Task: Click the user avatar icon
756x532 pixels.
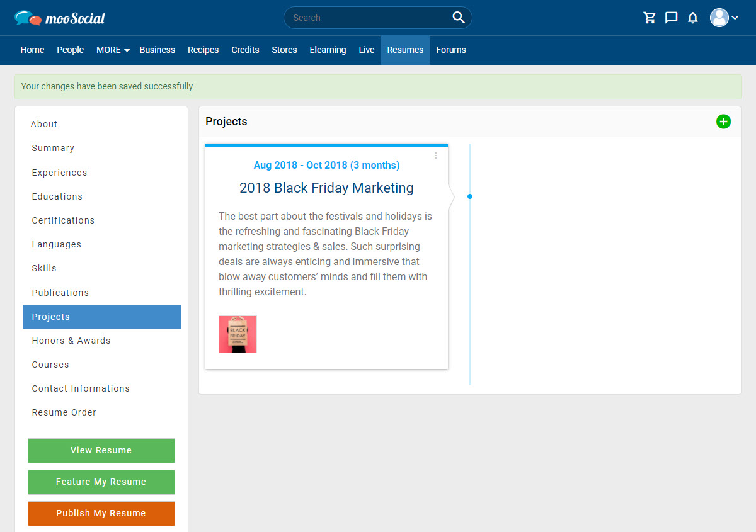Action: (719, 18)
